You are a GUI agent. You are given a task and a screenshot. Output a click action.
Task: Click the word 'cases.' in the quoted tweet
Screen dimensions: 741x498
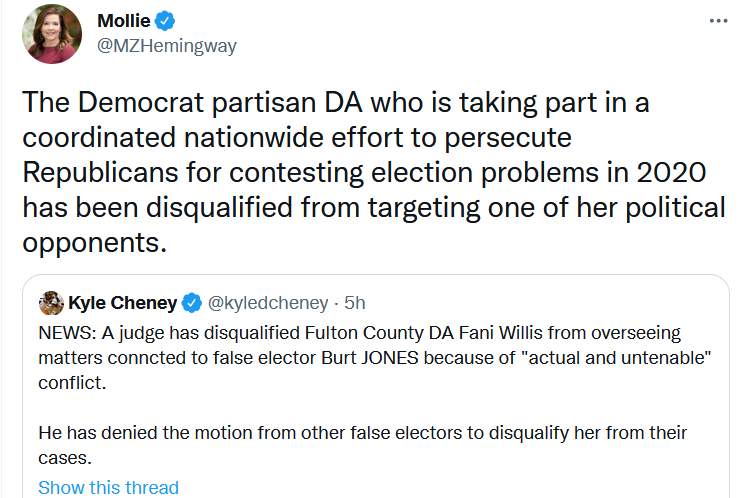click(65, 458)
